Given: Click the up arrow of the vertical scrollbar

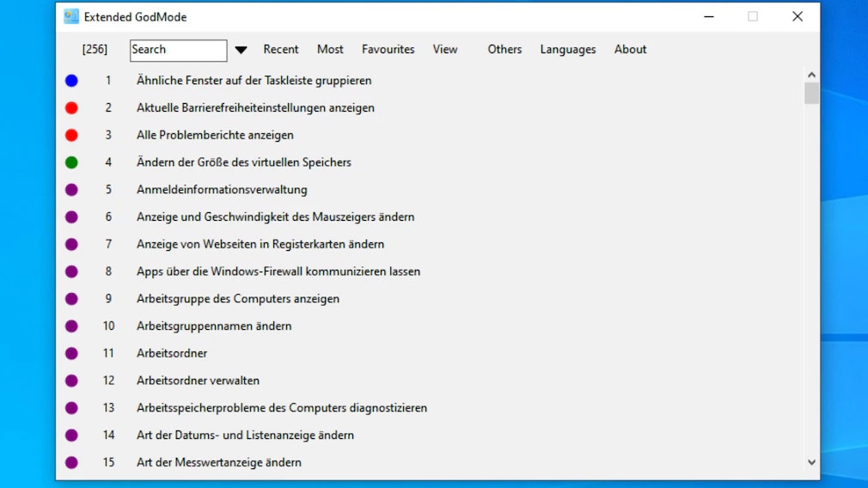Looking at the screenshot, I should tap(811, 75).
